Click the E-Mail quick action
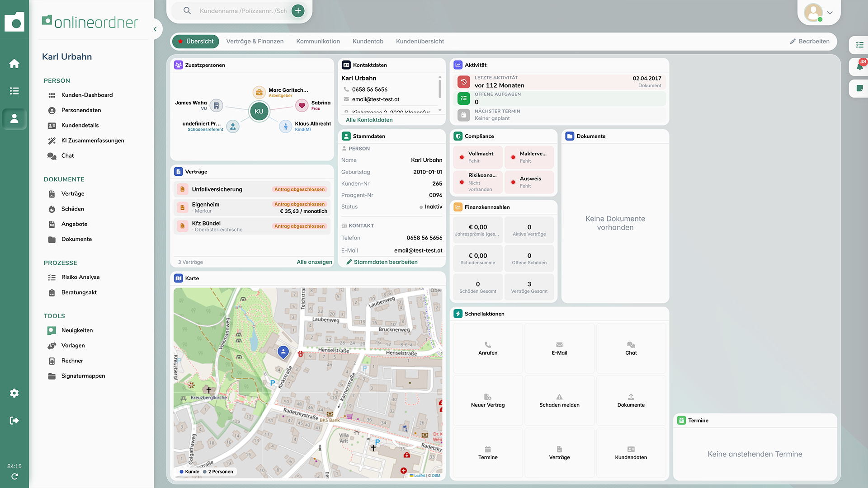868x488 pixels. (x=559, y=348)
